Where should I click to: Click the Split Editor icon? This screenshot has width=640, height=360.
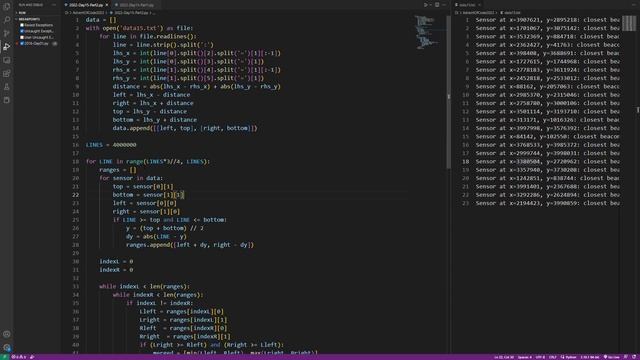click(437, 5)
